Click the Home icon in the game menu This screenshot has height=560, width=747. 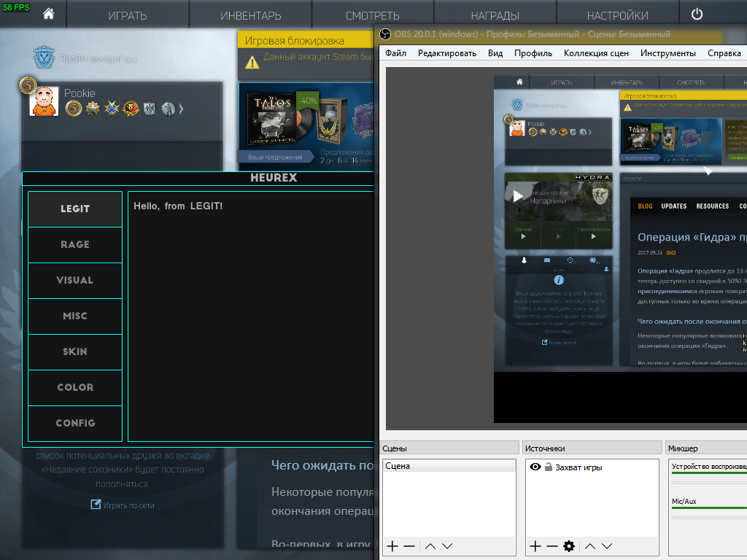coord(48,15)
